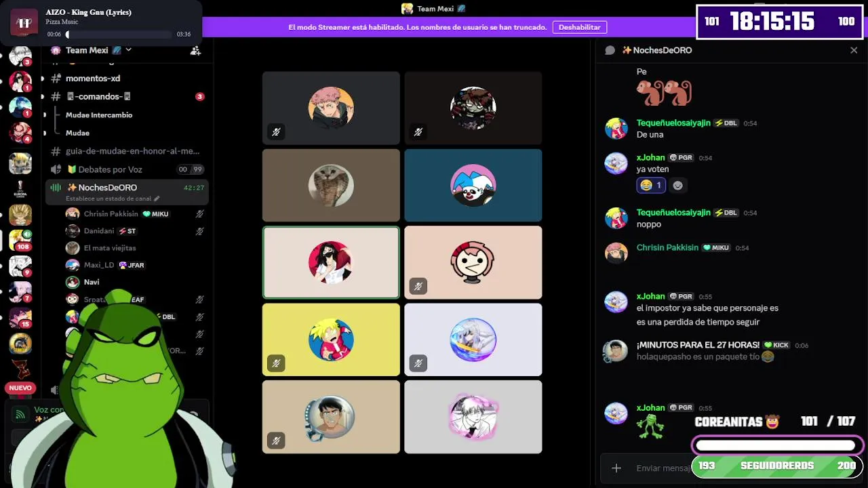Select the red cartoon head avatar tile
Image resolution: width=868 pixels, height=488 pixels.
coord(473,262)
